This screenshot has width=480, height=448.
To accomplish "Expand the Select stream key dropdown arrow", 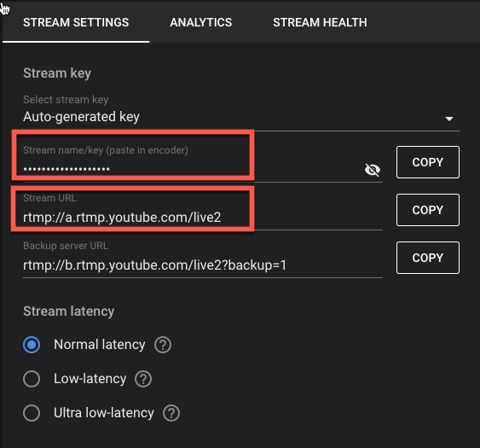I will pyautogui.click(x=449, y=119).
